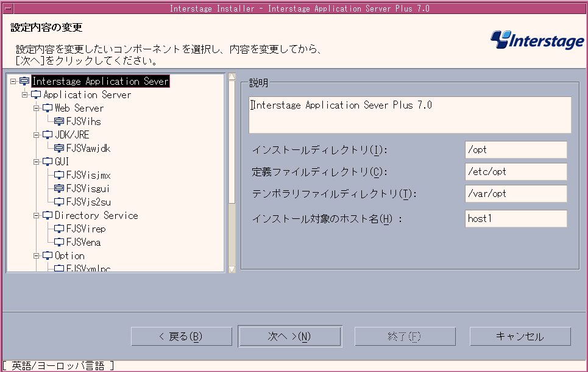588x372 pixels.
Task: Click the 次へ >(N) next button
Action: 290,337
